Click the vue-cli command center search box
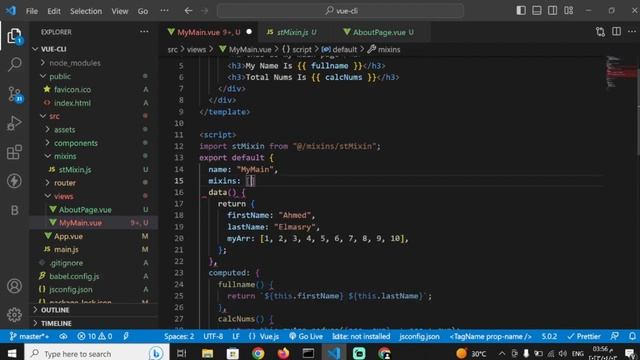Screen dimensions: 640x360 [341, 11]
